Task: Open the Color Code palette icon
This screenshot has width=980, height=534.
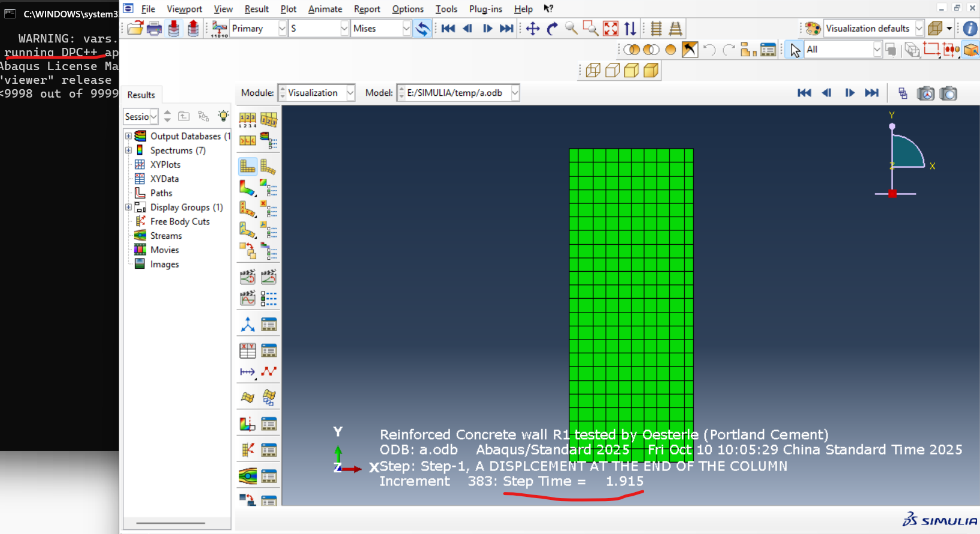Action: tap(812, 28)
